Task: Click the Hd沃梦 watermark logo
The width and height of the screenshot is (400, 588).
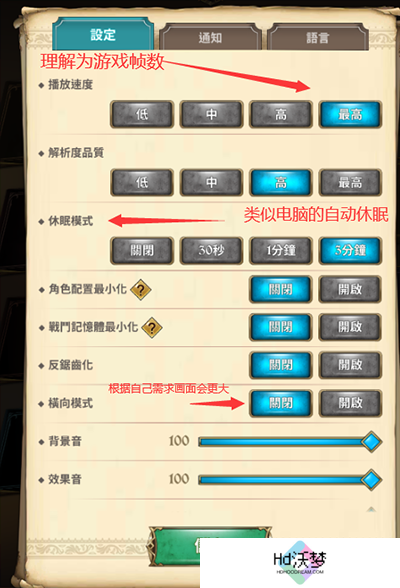Action: (300, 562)
